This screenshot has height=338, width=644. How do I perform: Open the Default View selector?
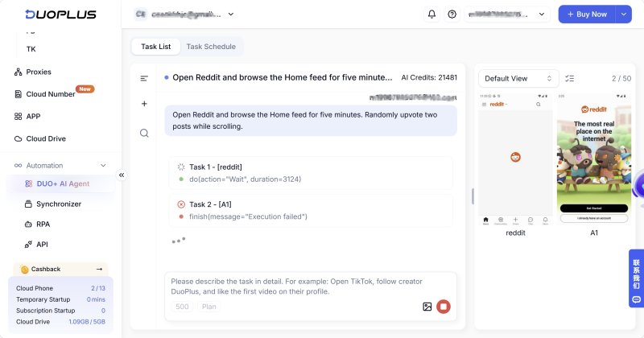(x=518, y=78)
